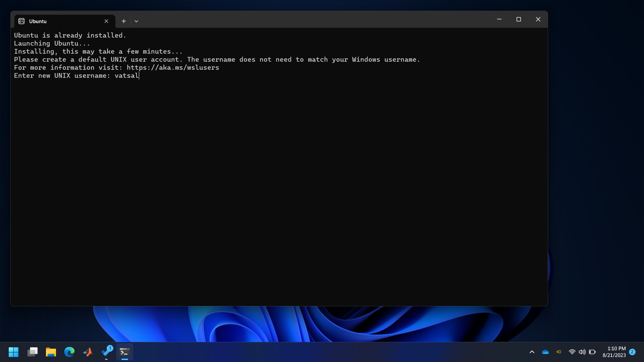
Task: Click the Ubuntu tab terminal icon
Action: tap(21, 21)
